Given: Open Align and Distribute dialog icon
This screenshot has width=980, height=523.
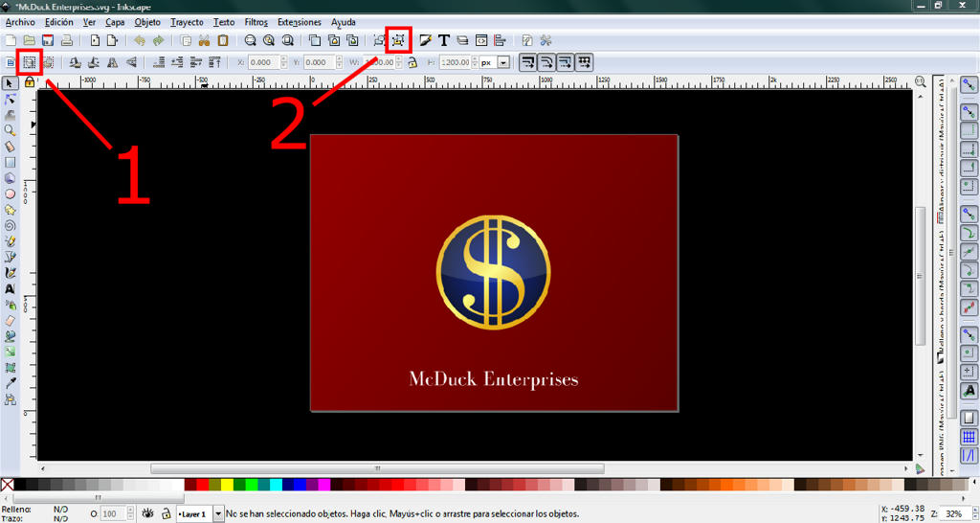Looking at the screenshot, I should pos(500,40).
